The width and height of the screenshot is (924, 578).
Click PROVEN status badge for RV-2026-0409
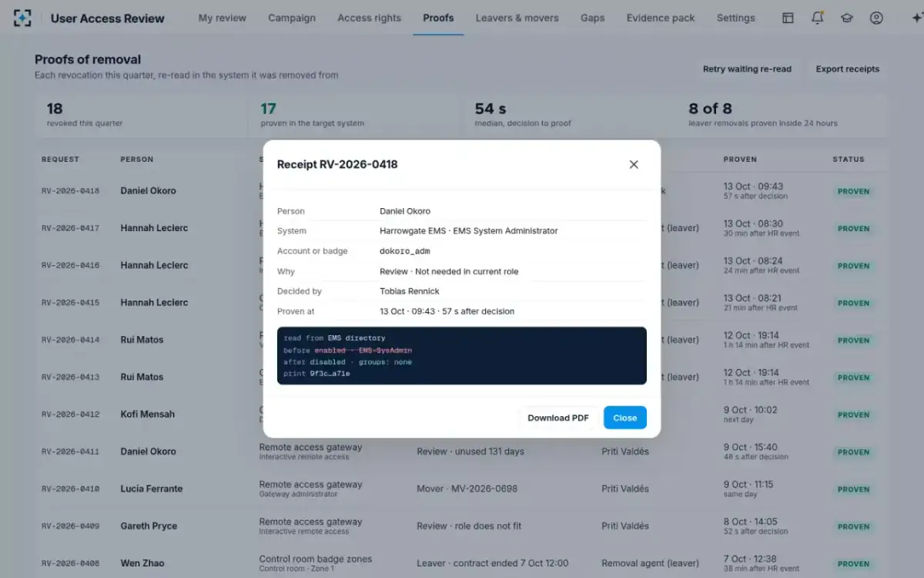pyautogui.click(x=854, y=526)
